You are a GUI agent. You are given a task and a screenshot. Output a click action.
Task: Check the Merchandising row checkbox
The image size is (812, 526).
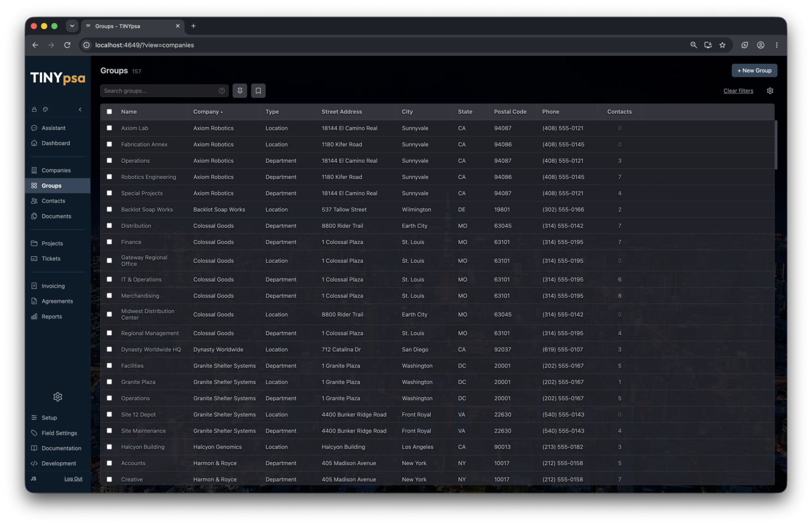tap(109, 296)
